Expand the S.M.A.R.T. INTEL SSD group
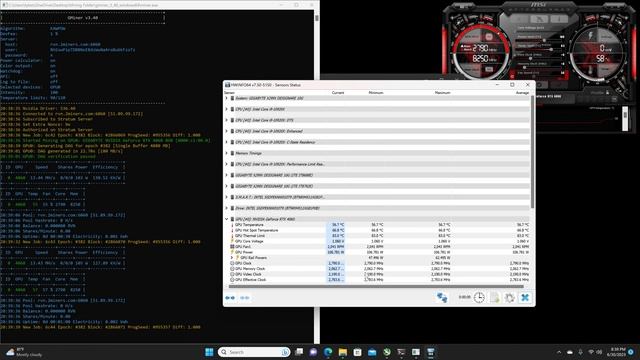This screenshot has height=360, width=640. click(227, 197)
